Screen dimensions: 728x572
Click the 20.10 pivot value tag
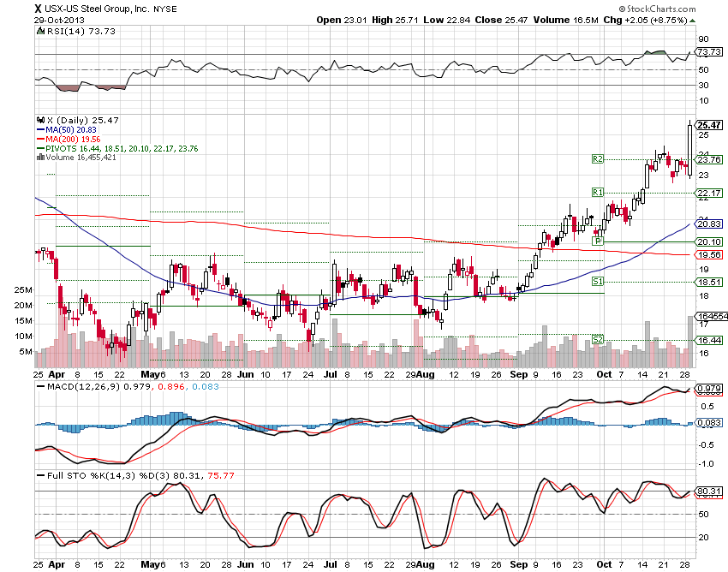[x=709, y=241]
